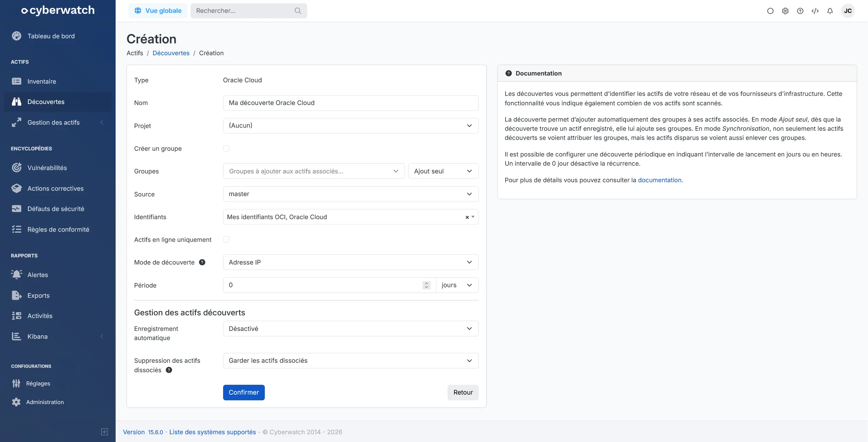Open the JC user avatar menu

point(847,11)
